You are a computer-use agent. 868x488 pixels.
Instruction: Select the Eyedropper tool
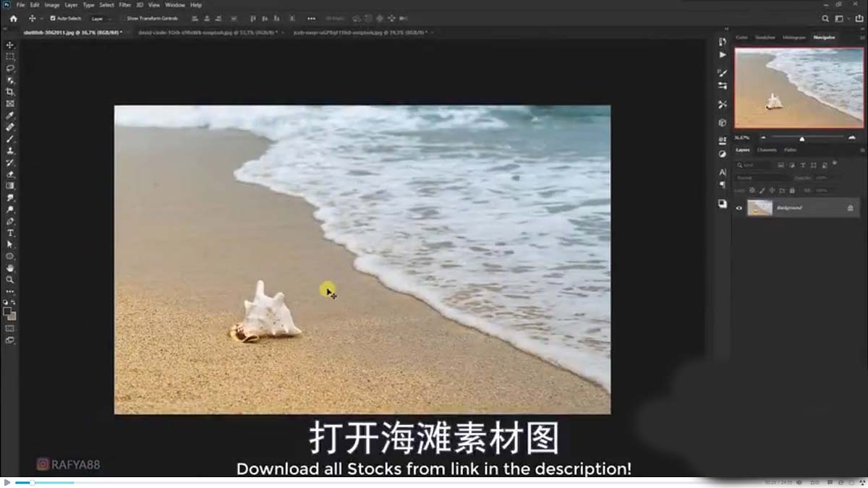click(x=10, y=116)
